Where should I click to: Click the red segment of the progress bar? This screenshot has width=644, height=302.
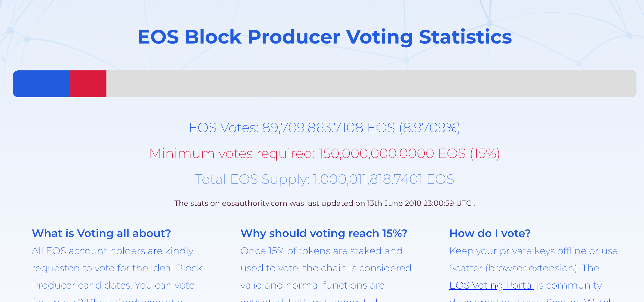point(88,84)
